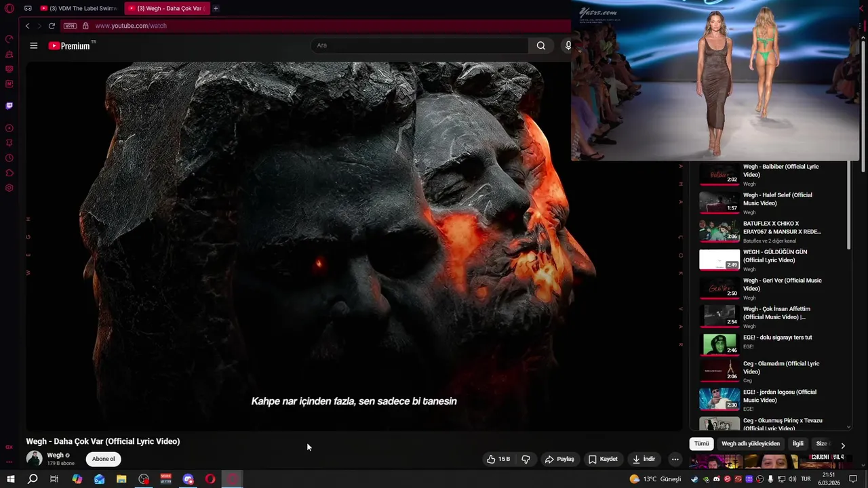Open Extensions cube icon in sidebar
Screen dimensions: 868x488
coord(9,173)
